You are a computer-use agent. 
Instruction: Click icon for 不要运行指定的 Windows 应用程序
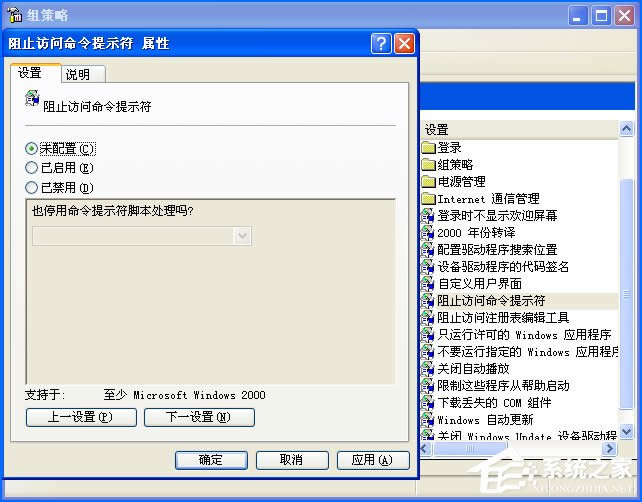(x=428, y=351)
